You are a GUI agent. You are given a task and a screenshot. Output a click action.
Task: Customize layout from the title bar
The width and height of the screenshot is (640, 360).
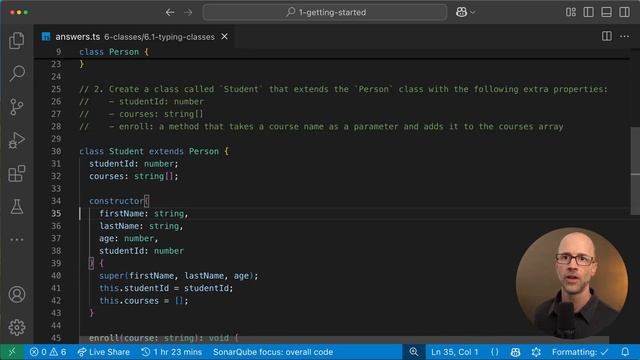click(571, 12)
